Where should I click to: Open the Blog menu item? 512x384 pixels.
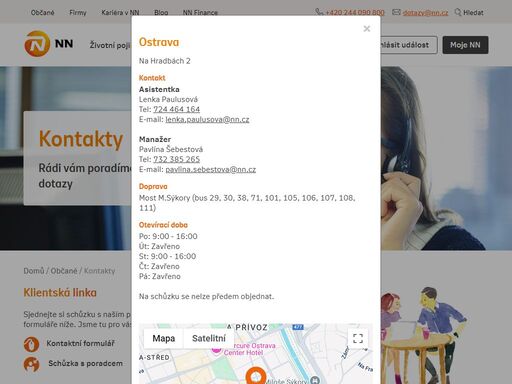[x=161, y=13]
